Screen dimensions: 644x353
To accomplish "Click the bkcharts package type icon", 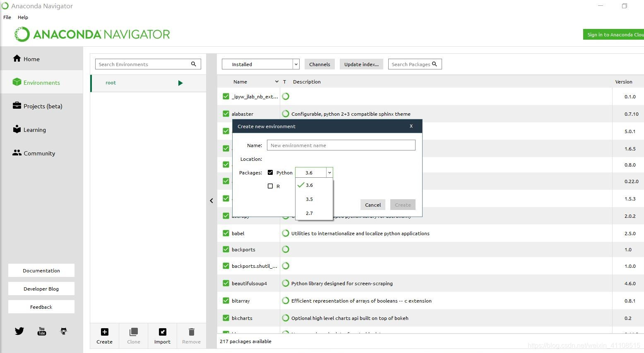I will pyautogui.click(x=286, y=318).
